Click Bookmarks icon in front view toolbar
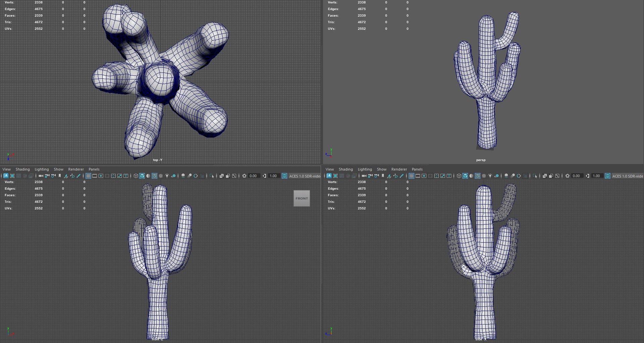Image resolution: width=644 pixels, height=343 pixels. click(x=60, y=176)
